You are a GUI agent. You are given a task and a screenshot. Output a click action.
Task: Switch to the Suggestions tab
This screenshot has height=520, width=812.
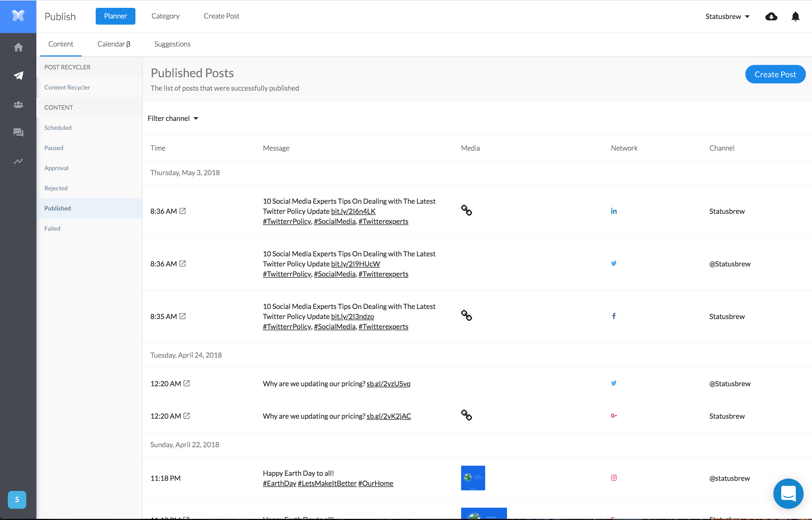(172, 44)
